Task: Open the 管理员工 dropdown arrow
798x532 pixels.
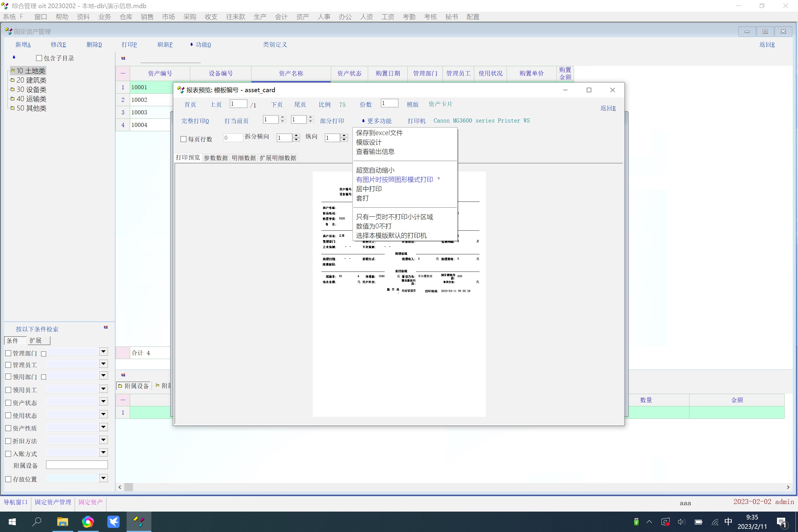Action: (x=104, y=364)
